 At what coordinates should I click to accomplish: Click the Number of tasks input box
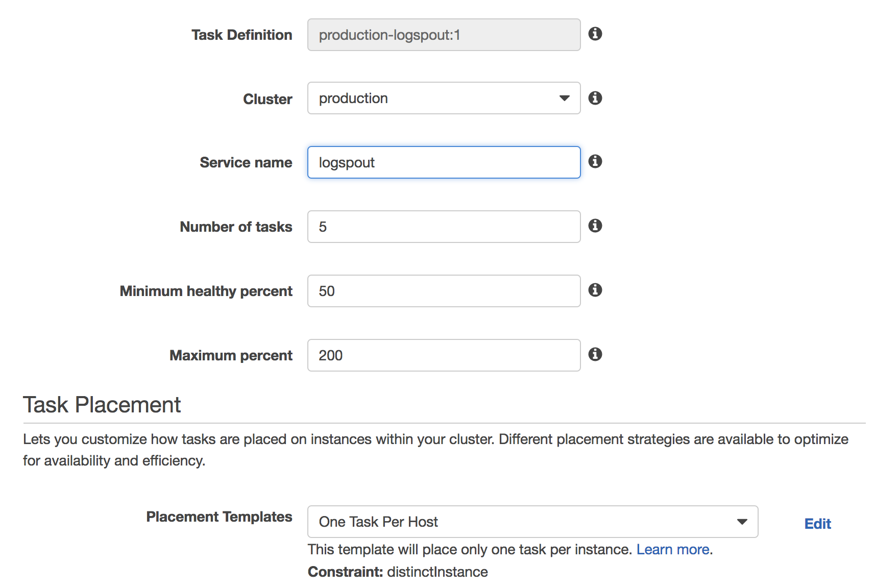pyautogui.click(x=443, y=227)
